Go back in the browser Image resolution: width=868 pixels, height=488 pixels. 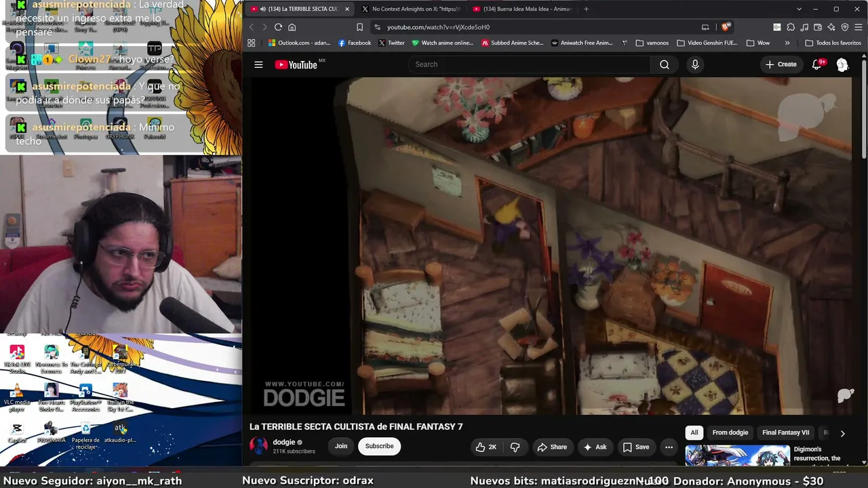point(251,27)
